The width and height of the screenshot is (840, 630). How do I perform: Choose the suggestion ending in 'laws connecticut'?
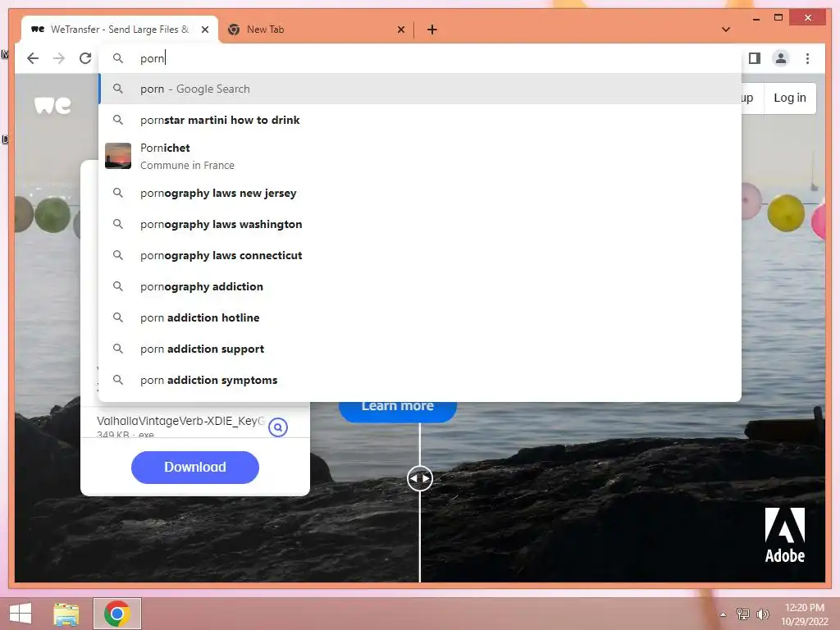pos(420,255)
